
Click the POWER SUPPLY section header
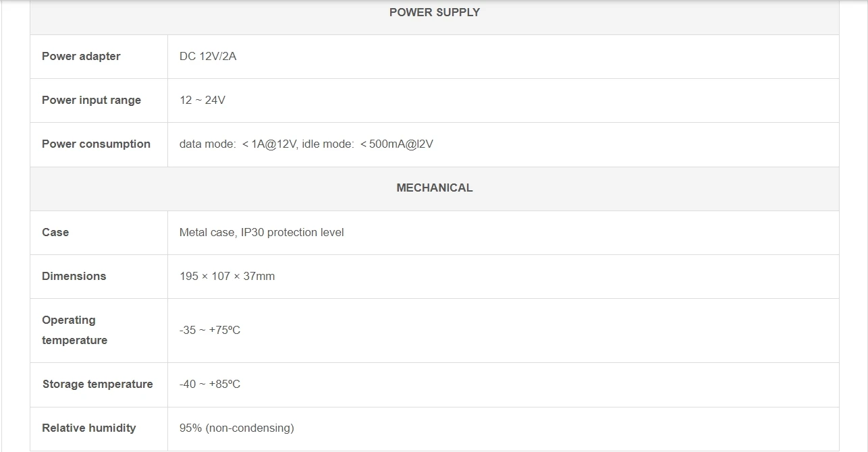(x=434, y=12)
